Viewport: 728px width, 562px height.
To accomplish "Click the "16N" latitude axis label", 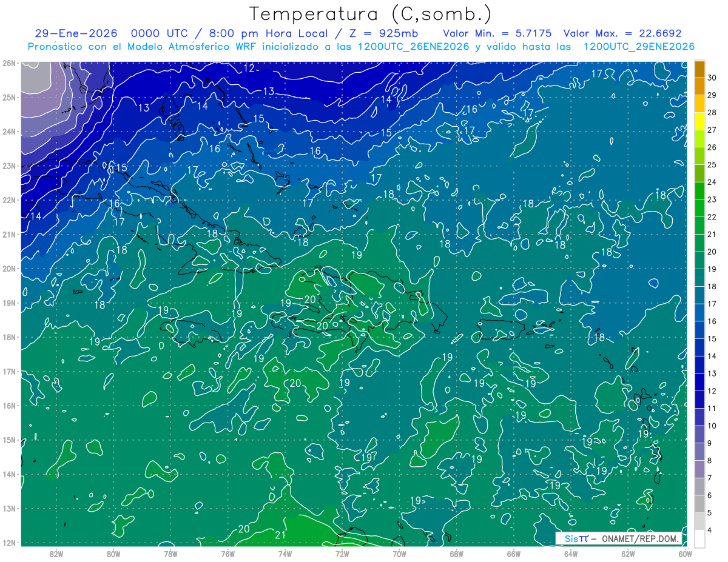I will pos(8,406).
